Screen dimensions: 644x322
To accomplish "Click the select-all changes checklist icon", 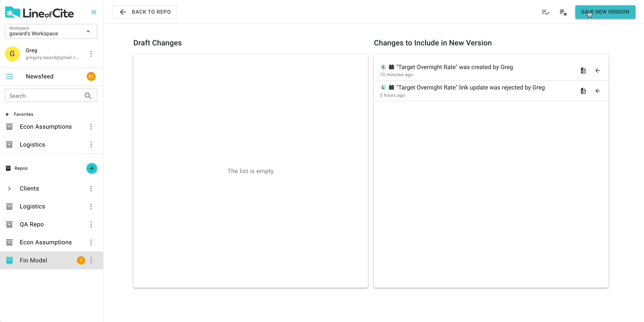I will click(x=545, y=12).
